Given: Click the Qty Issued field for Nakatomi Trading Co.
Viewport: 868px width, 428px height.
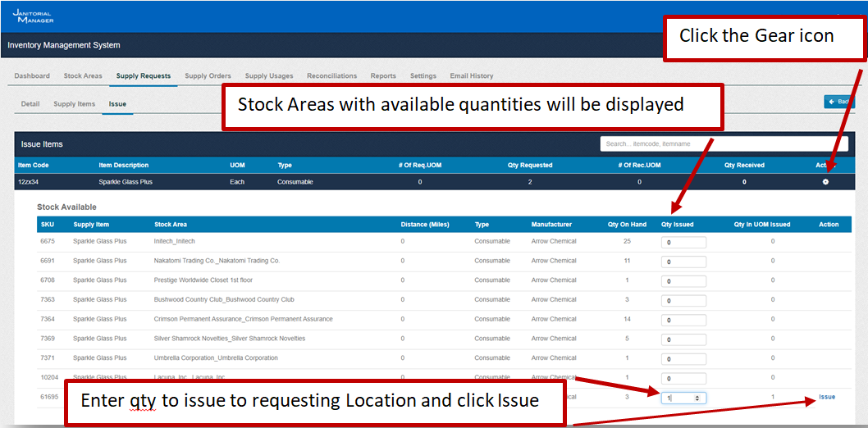Looking at the screenshot, I should click(683, 262).
